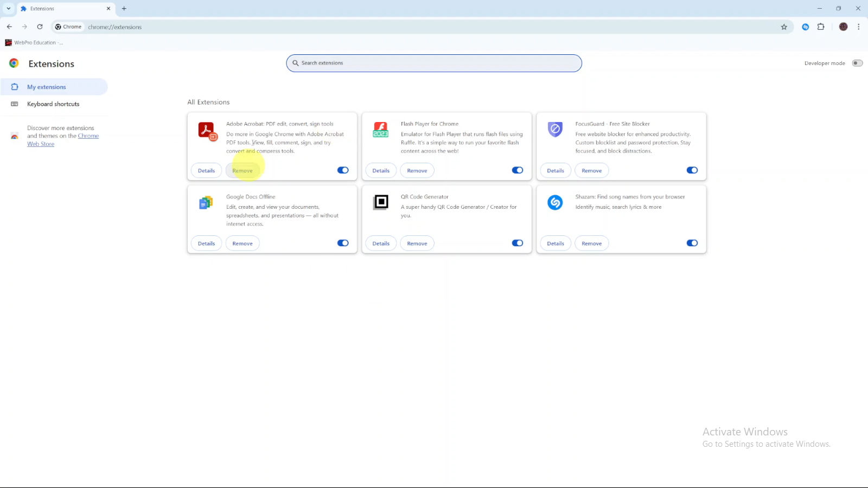Screen dimensions: 868x488
Task: Click the magnifier icon in search extensions
Action: pyautogui.click(x=296, y=63)
